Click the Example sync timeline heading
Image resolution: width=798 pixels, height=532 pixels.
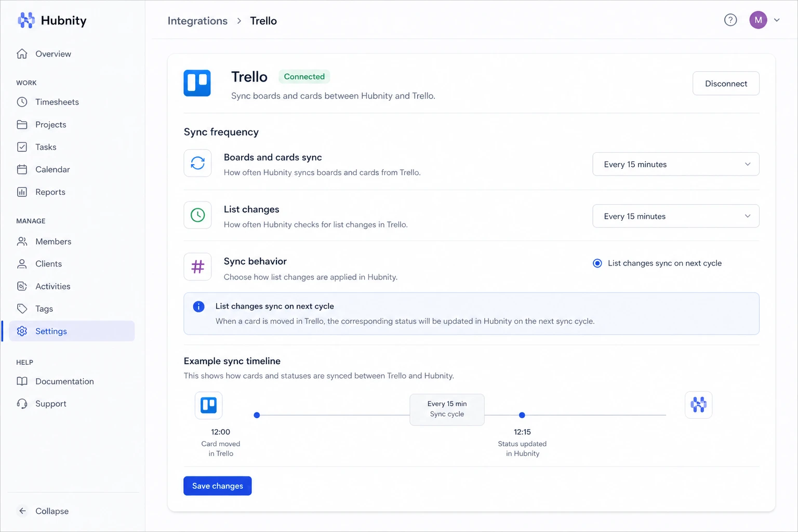click(232, 361)
